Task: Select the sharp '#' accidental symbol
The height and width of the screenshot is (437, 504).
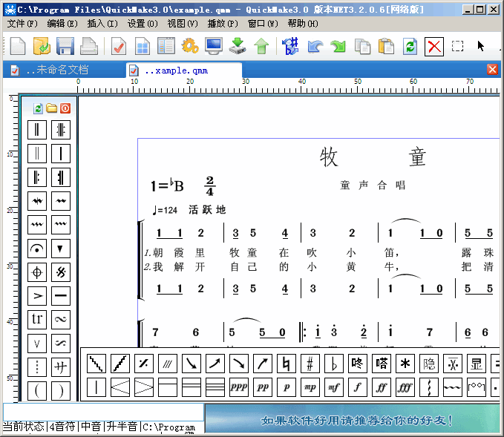Action: (x=311, y=364)
